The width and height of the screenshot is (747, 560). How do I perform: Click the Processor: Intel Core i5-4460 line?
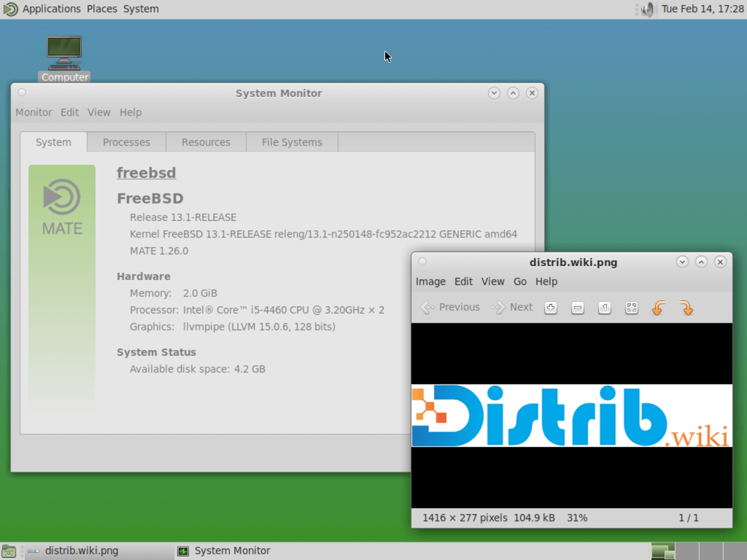point(257,310)
